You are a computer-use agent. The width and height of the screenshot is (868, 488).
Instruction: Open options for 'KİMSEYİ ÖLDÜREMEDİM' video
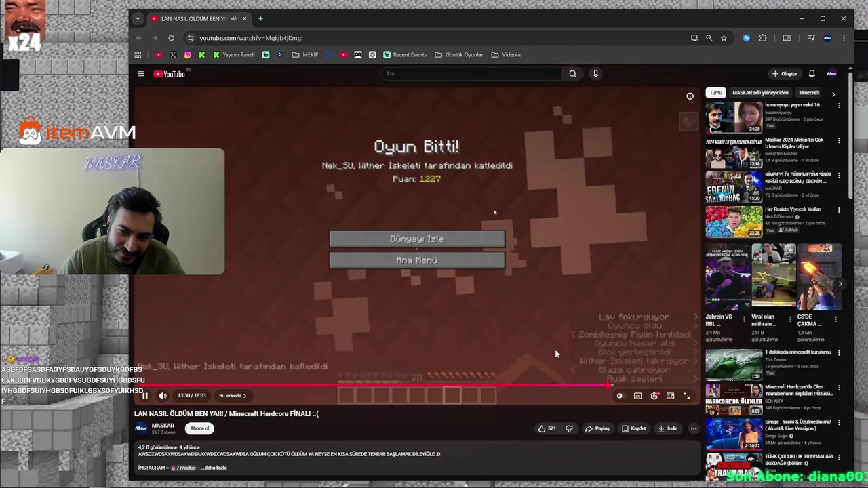839,176
